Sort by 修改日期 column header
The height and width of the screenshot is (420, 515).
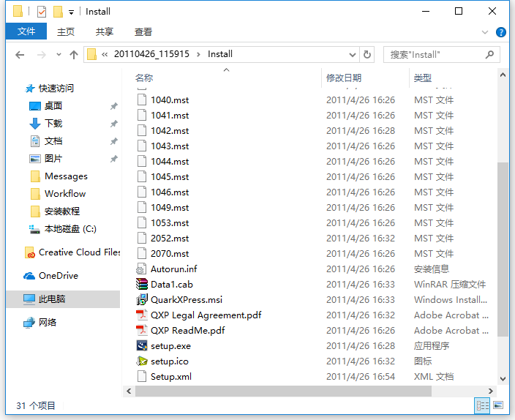(x=344, y=78)
